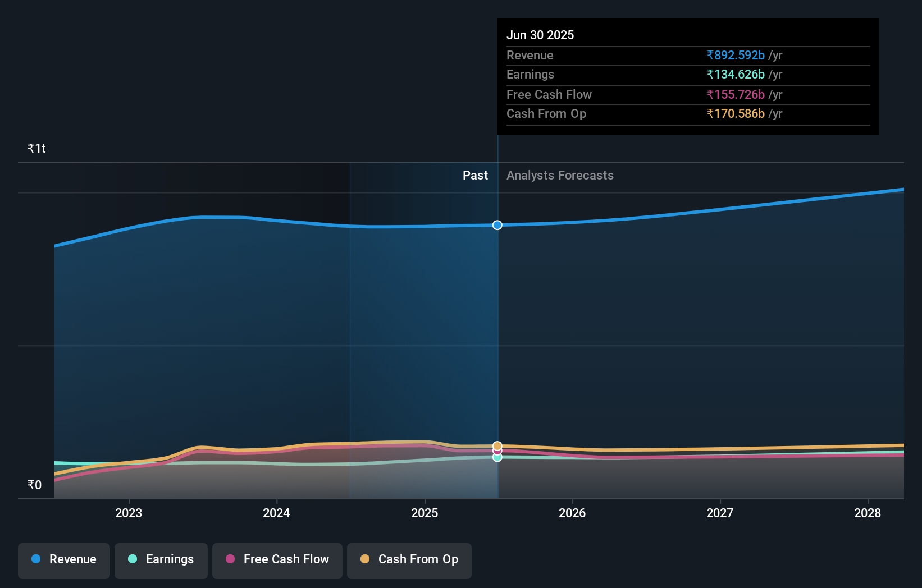Screen dimensions: 922x588
Task: Click the pink Free Cash Flow legend dot
Action: click(x=230, y=559)
